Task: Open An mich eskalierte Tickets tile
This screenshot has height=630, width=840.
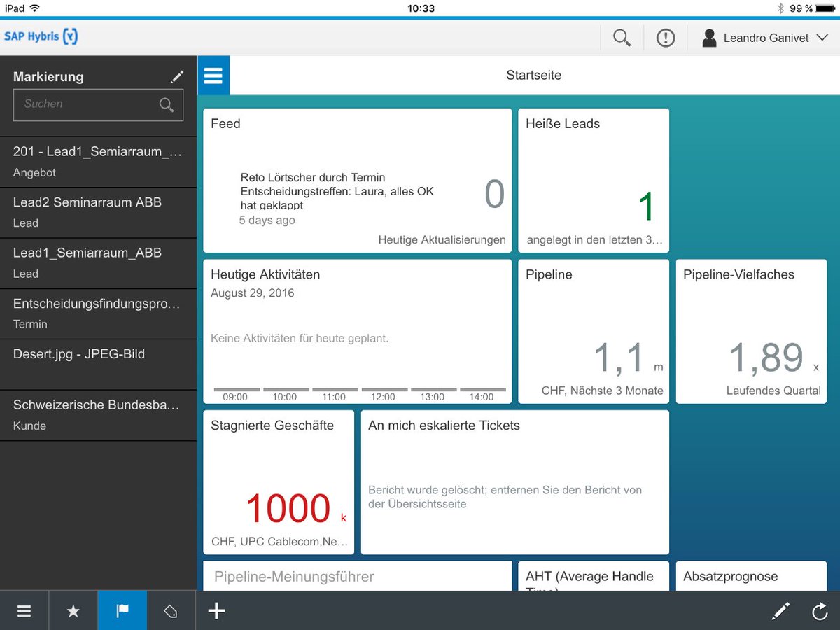Action: tap(515, 482)
